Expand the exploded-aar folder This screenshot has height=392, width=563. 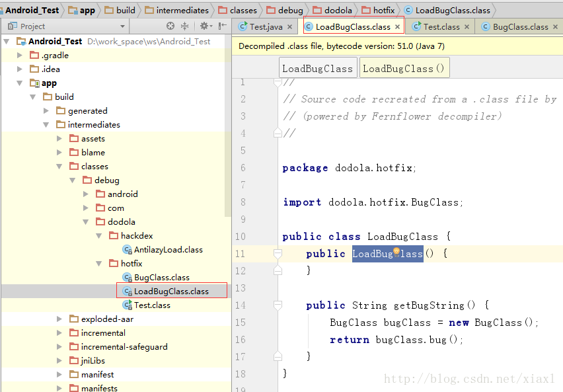(x=59, y=319)
